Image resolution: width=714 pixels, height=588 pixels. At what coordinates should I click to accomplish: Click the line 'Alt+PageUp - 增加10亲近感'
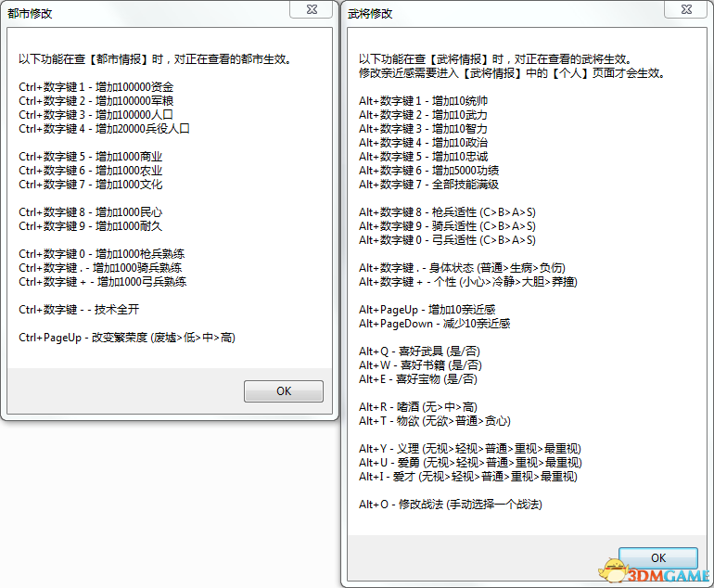427,310
